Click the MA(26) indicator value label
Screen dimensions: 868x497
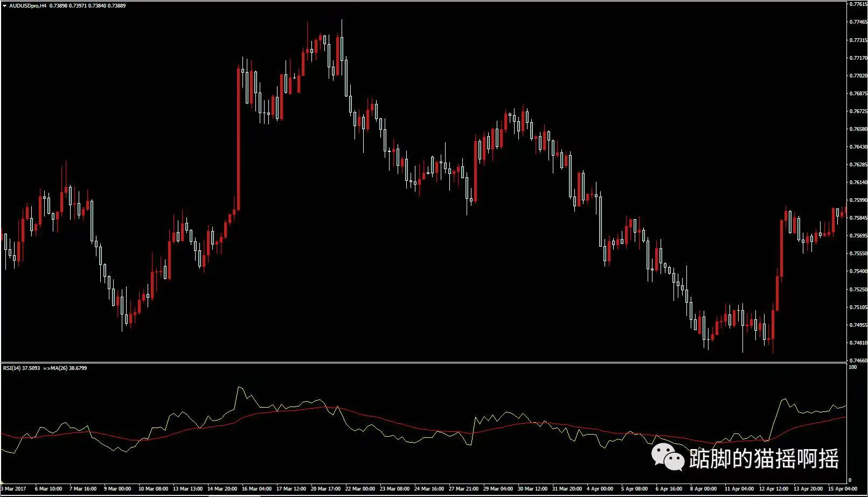click(x=78, y=368)
